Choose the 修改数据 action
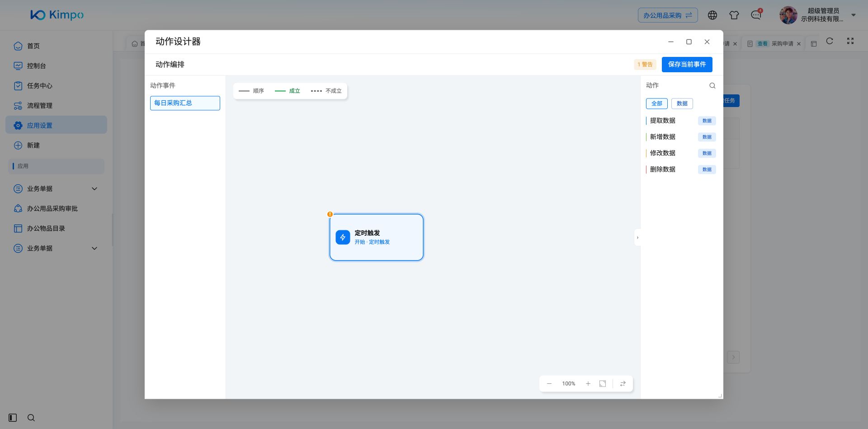The image size is (868, 429). pyautogui.click(x=681, y=153)
